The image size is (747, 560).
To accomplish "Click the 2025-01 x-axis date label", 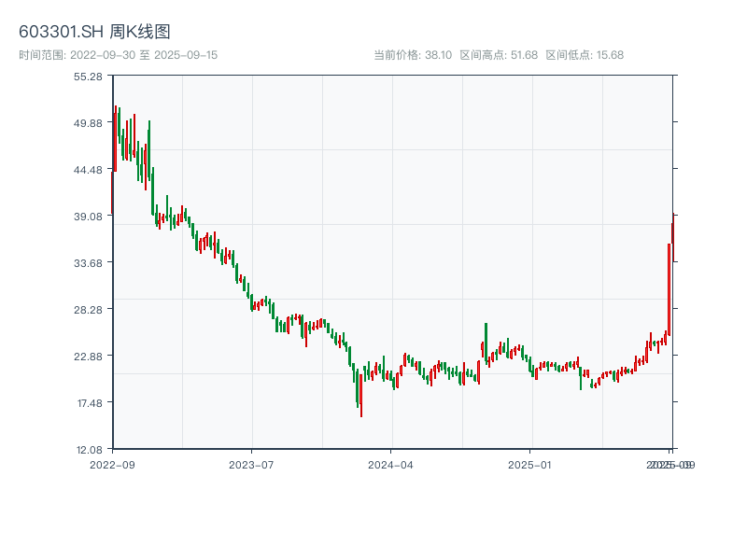I will 530,464.
